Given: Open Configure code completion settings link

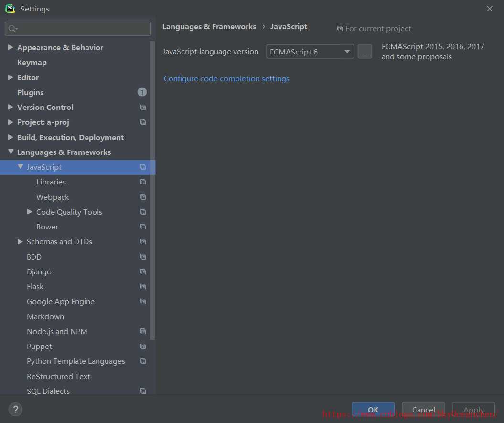Looking at the screenshot, I should coord(226,79).
